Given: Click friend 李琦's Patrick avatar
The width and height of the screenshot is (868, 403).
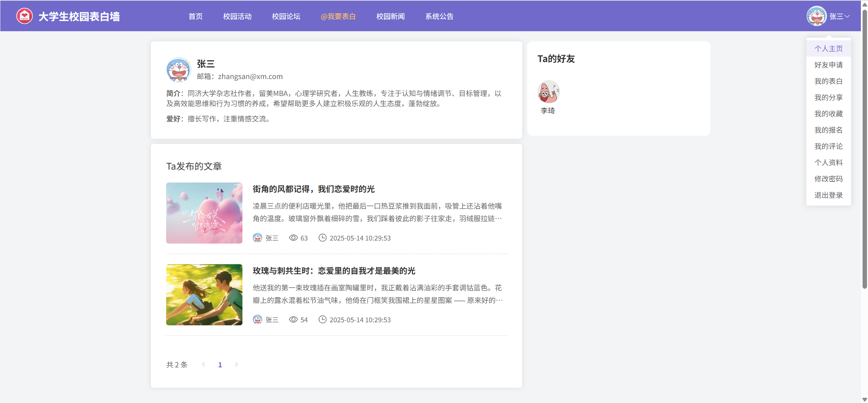Looking at the screenshot, I should 548,92.
